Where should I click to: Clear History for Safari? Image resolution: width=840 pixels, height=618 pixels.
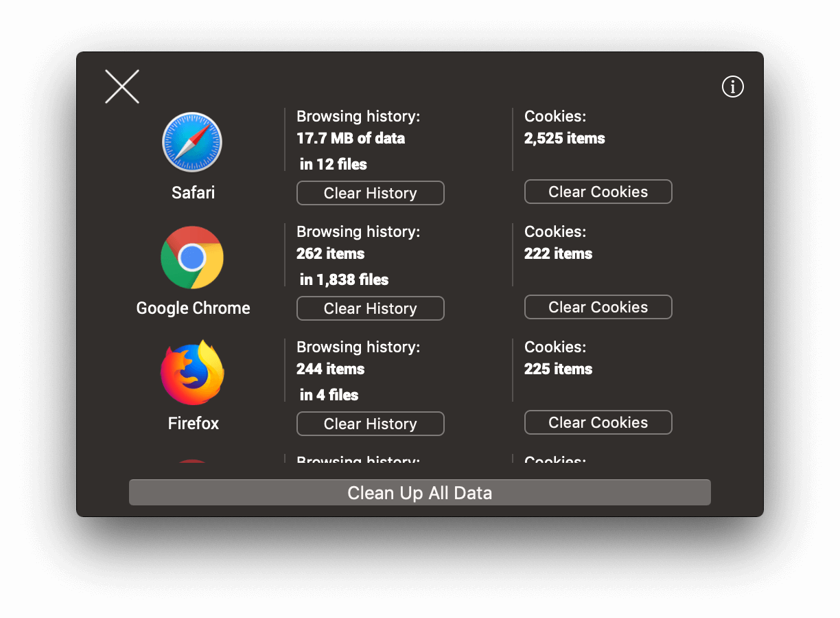pos(371,193)
